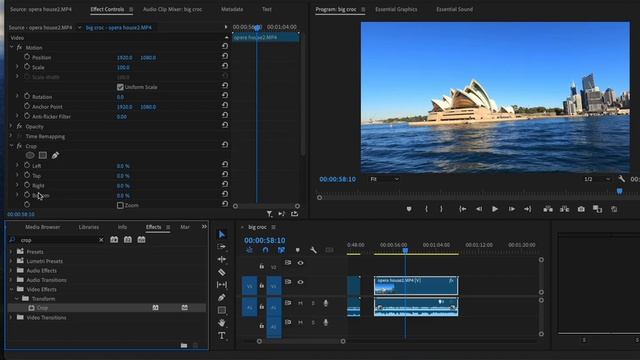Switch to Media Browser tab
The image size is (640, 360).
(42, 227)
